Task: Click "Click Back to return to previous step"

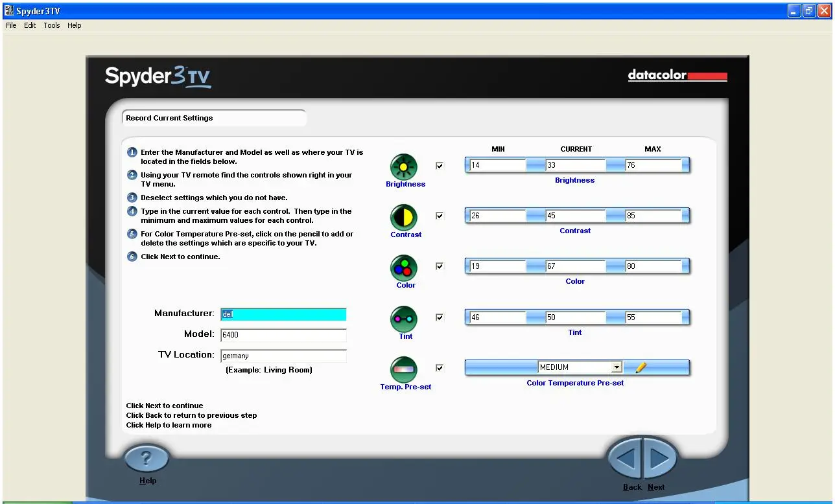Action: click(x=191, y=415)
